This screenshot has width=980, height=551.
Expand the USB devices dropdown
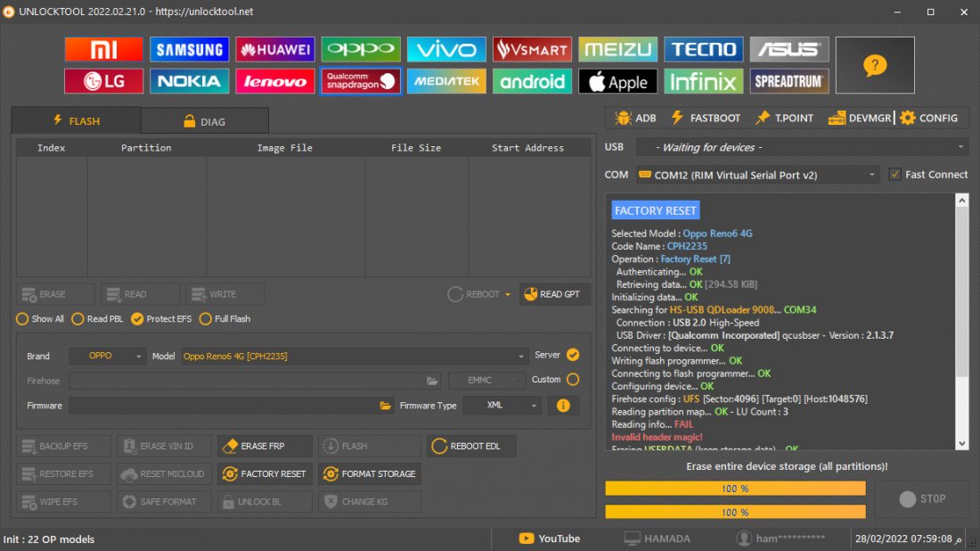802,148
